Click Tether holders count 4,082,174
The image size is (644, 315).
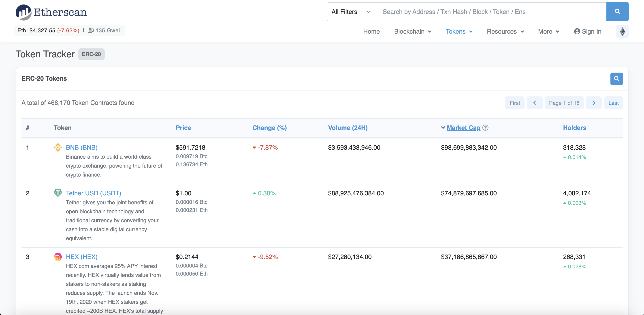(x=577, y=193)
